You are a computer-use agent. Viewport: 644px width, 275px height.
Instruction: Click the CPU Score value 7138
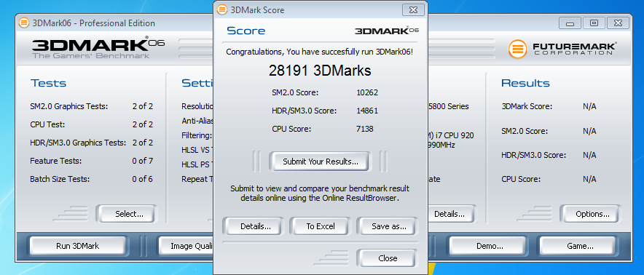pyautogui.click(x=365, y=129)
